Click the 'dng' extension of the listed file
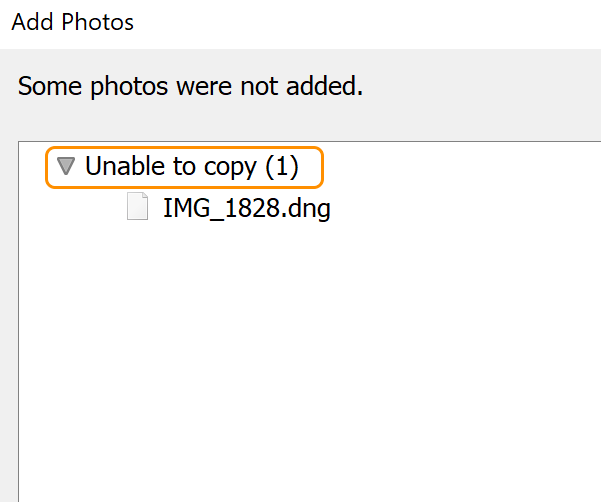Image resolution: width=601 pixels, height=502 pixels. point(308,210)
